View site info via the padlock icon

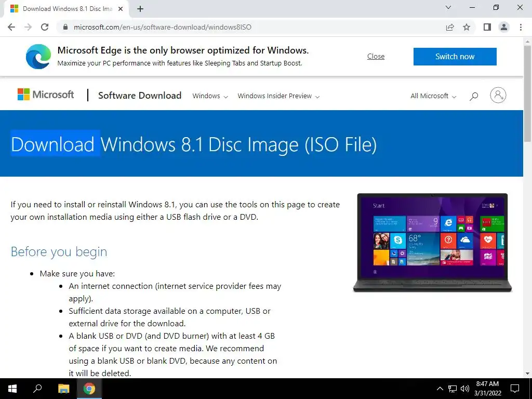tap(65, 27)
